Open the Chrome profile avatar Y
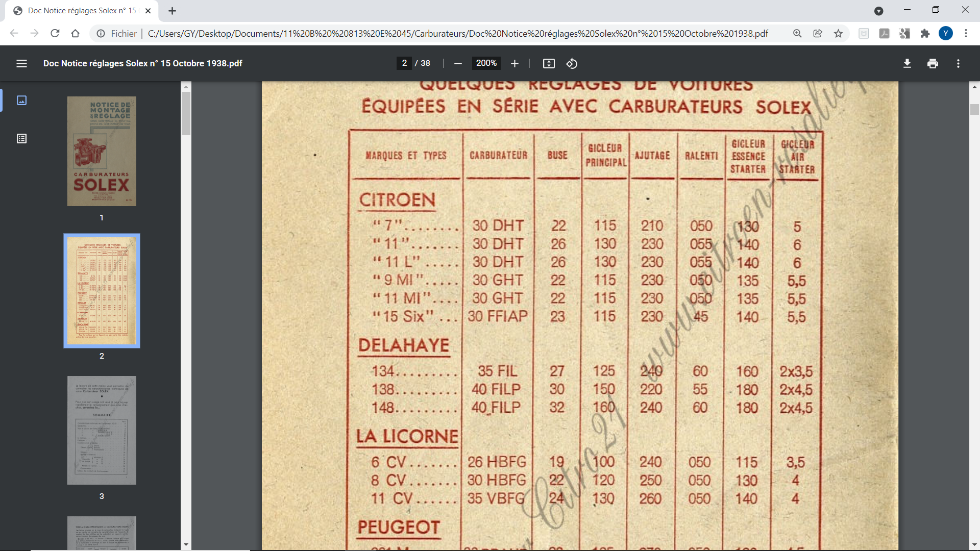 coord(946,33)
